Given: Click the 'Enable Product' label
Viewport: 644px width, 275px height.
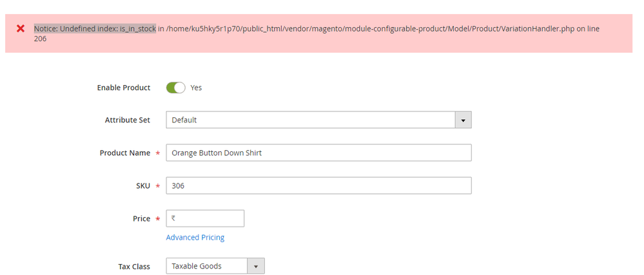Looking at the screenshot, I should coord(124,88).
